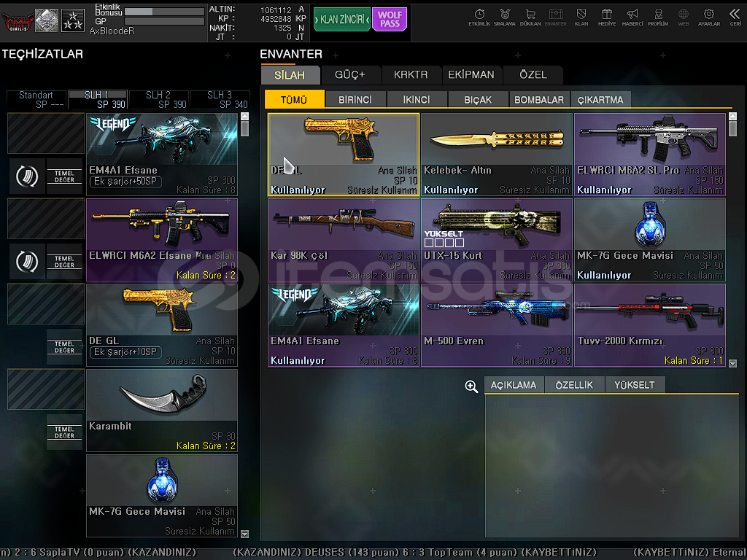
Task: Click the Etkinlik Bonusu progress bar
Action: (x=164, y=12)
